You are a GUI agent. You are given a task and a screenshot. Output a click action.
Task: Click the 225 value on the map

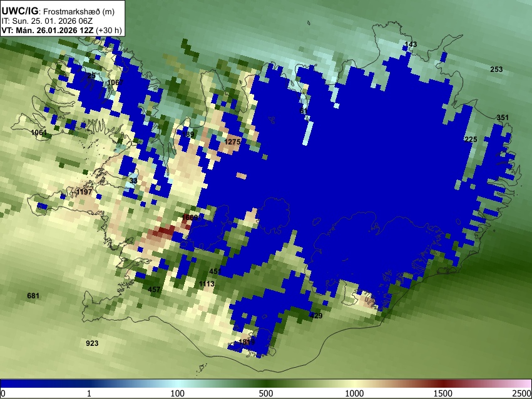[x=471, y=139]
